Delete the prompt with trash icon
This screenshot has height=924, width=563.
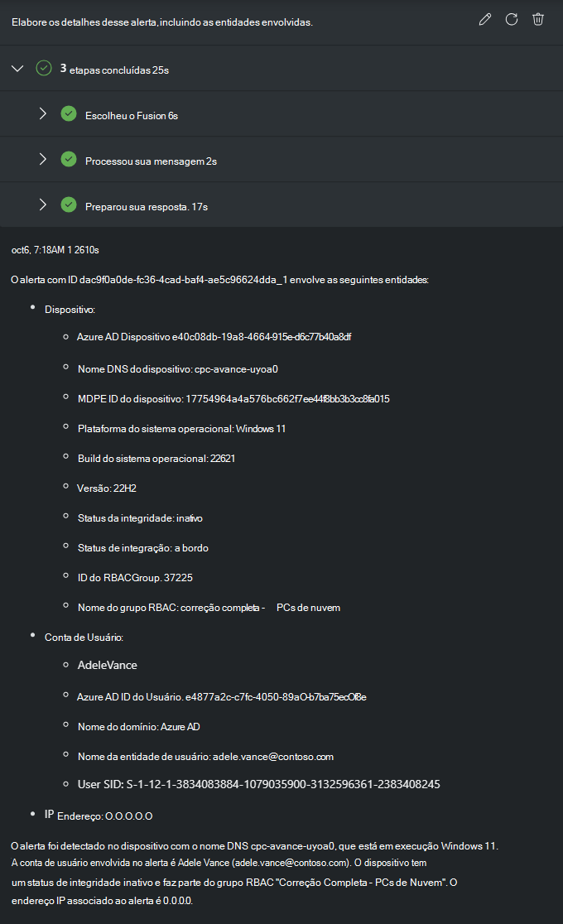coord(537,19)
